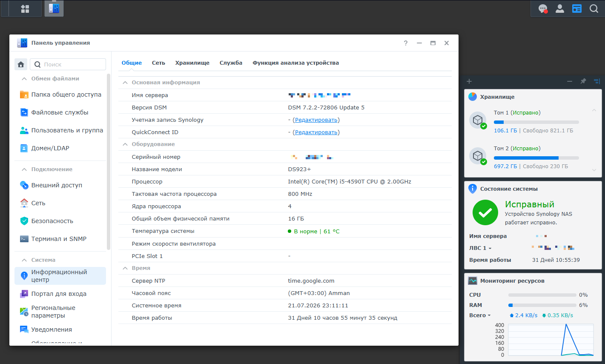Open the Домен/LDAP section
Screen dimensions: 605x364
[60, 148]
